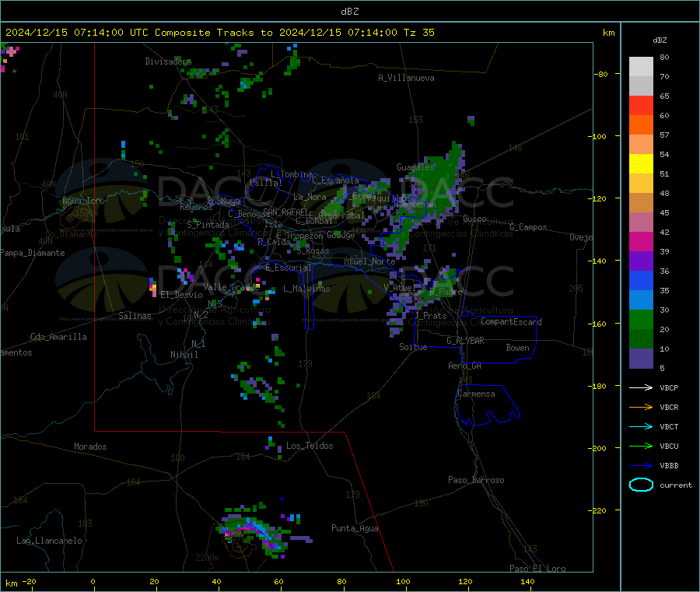Click the 'VBCP' legend label
Image resolution: width=700 pixels, height=592 pixels.
[x=669, y=388]
